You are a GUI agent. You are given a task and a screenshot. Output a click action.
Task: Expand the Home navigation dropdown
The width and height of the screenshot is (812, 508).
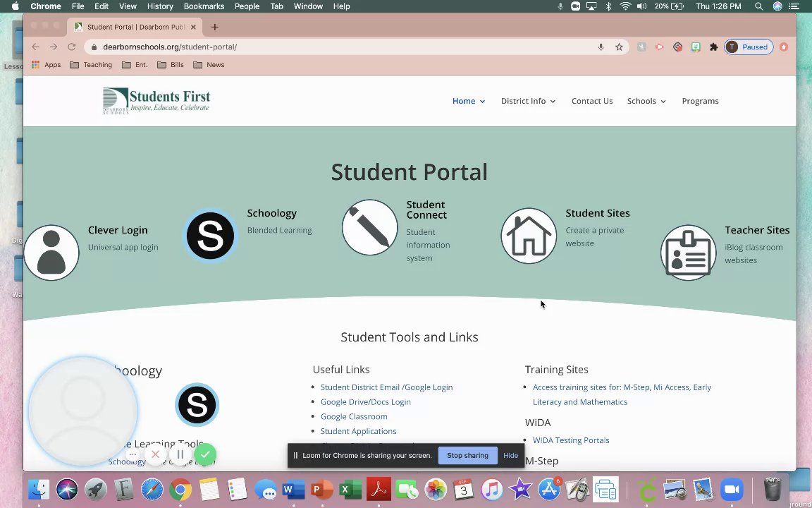pyautogui.click(x=469, y=101)
